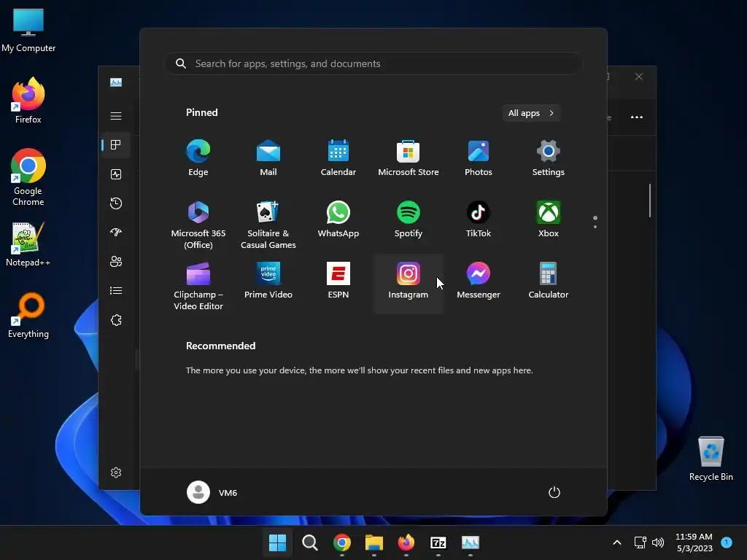
Task: Click the Windows Start button
Action: point(277,542)
